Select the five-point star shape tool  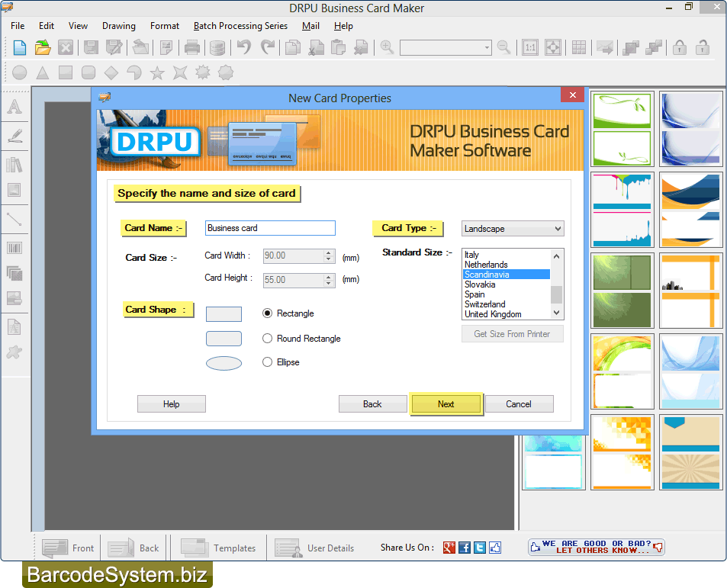[157, 72]
